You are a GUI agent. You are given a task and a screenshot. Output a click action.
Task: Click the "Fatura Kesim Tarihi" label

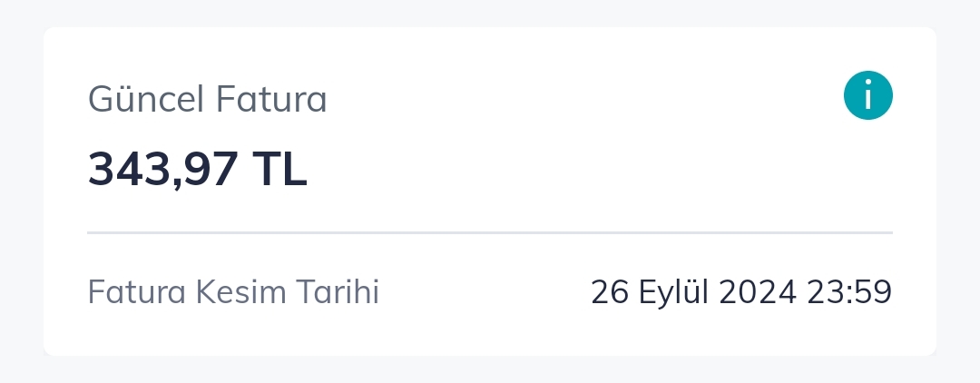coord(232,292)
